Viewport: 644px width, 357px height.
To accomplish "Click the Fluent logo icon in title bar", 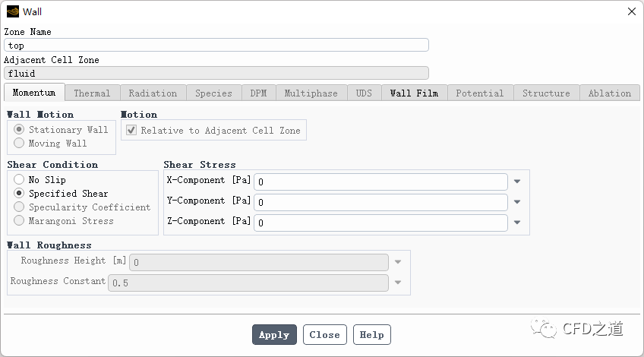I will click(12, 11).
